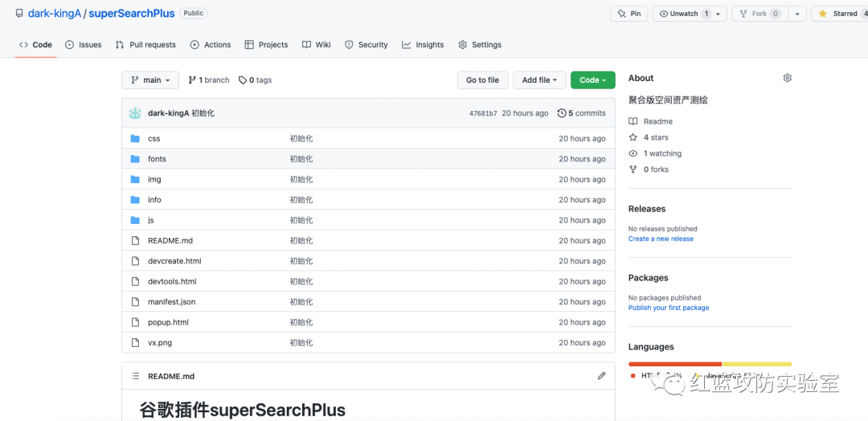Expand the Add file dropdown
This screenshot has height=421, width=868.
tap(540, 80)
